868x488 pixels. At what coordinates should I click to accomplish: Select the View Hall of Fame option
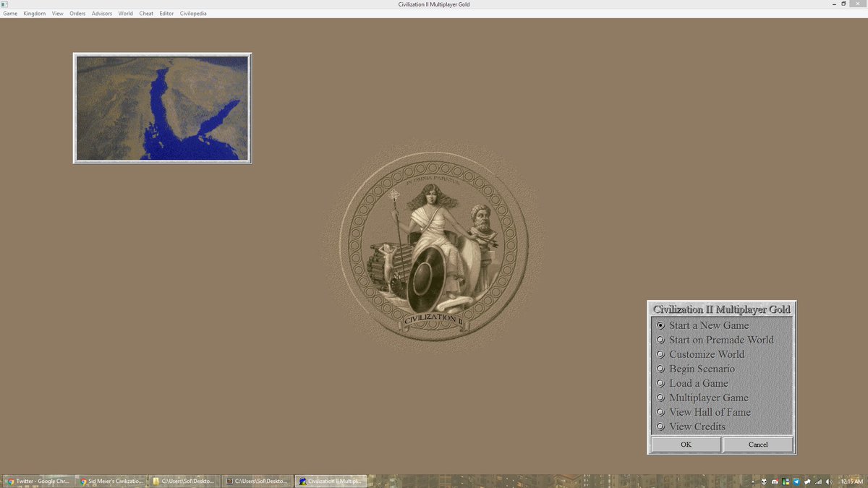tap(703, 412)
